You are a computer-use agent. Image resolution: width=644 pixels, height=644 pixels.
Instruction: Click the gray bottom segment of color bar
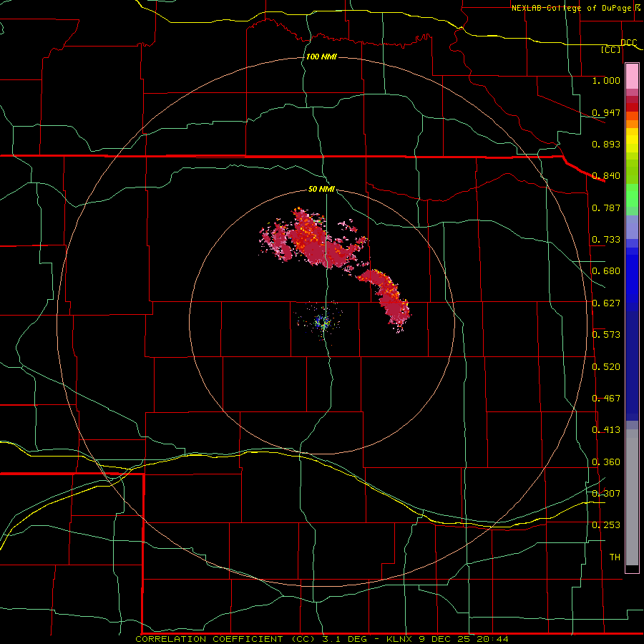(x=632, y=497)
